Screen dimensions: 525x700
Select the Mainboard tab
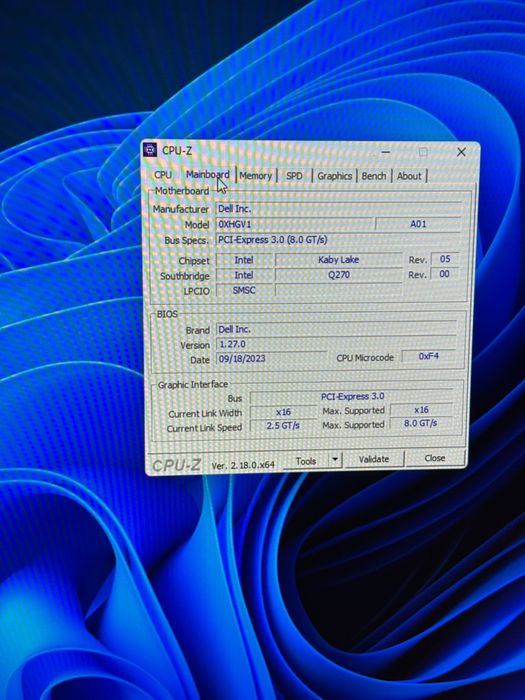pyautogui.click(x=208, y=175)
